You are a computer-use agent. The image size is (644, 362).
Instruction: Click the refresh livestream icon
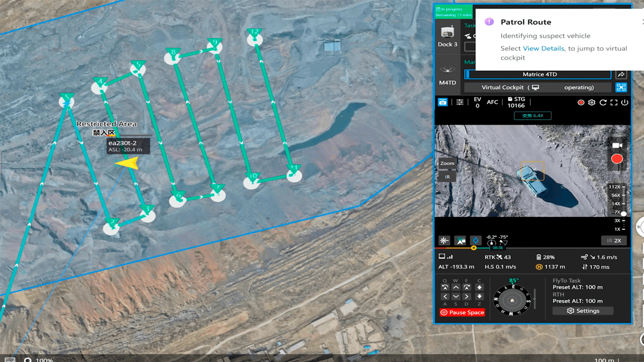tap(603, 103)
